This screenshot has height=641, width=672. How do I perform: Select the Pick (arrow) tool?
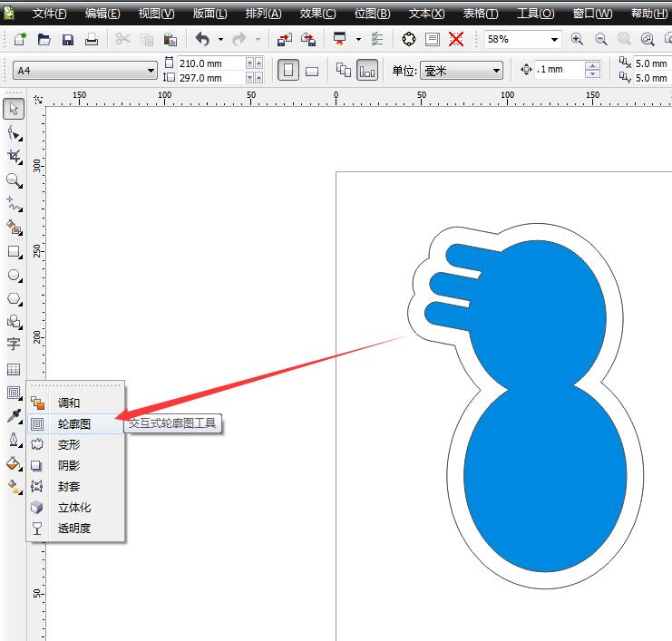point(14,110)
